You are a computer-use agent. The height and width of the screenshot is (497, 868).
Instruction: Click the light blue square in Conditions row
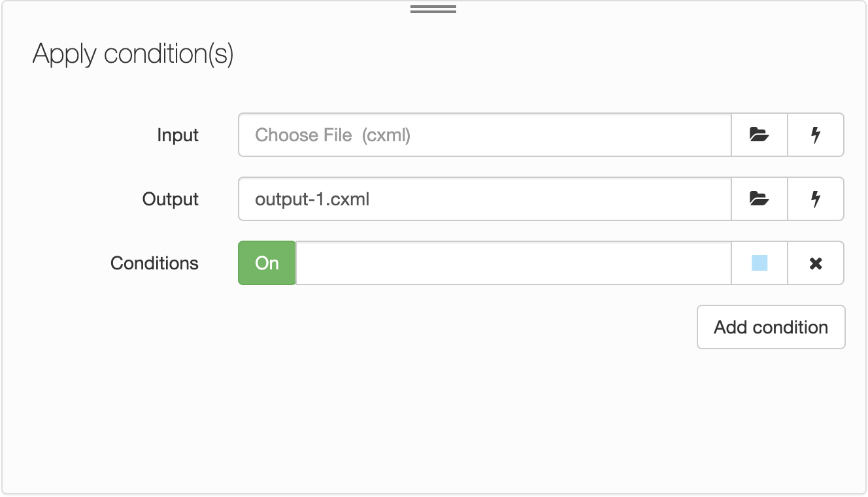click(x=759, y=263)
